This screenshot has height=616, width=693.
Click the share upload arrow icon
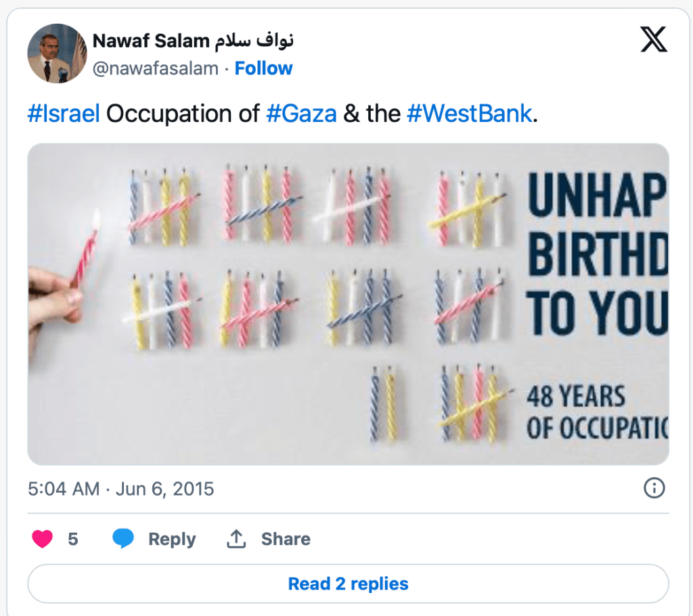[236, 539]
